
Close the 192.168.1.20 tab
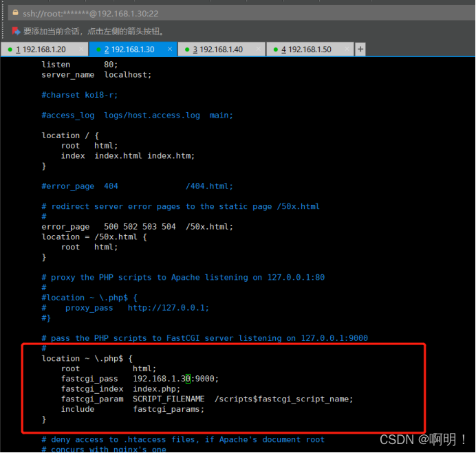pyautogui.click(x=81, y=49)
